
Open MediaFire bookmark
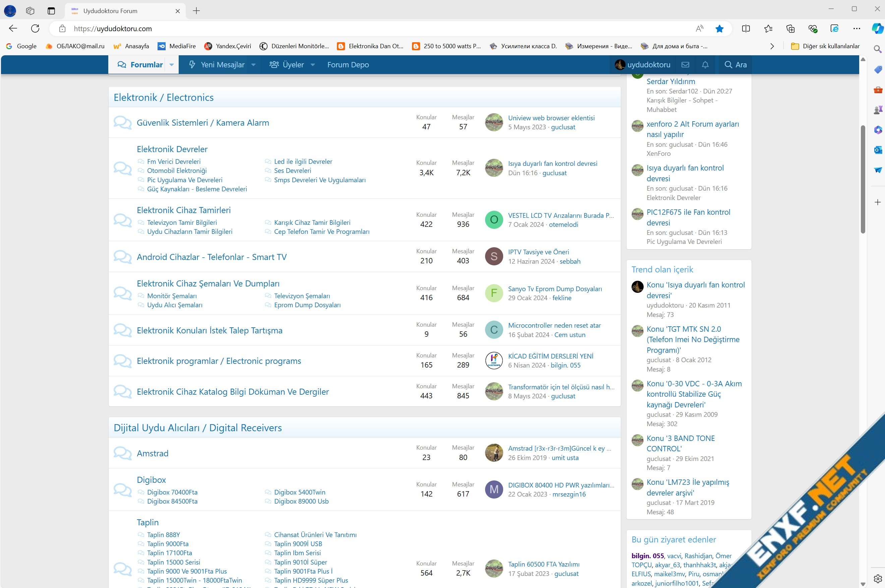point(177,46)
